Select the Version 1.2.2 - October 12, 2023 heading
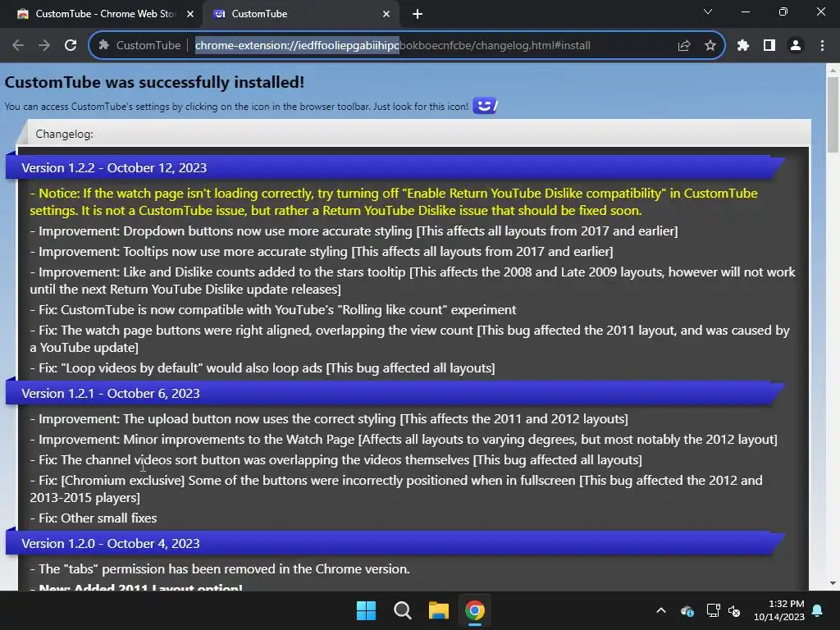 [x=114, y=167]
